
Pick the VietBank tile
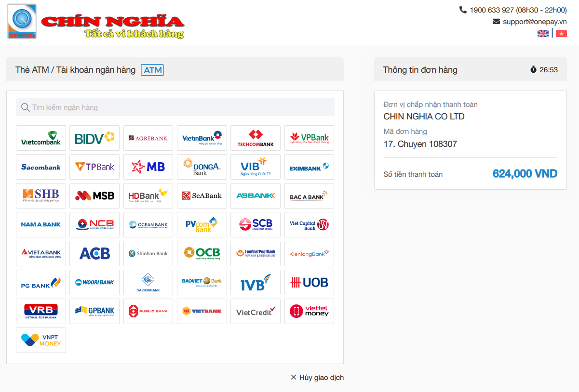[202, 312]
